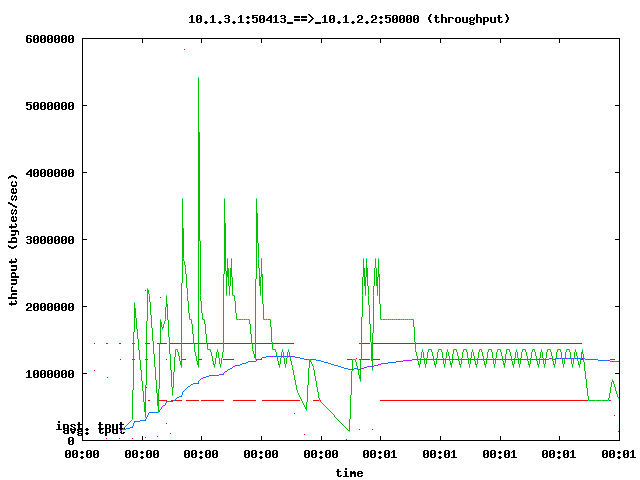Select the rightmost 00:01 x-axis tick label

pos(617,454)
